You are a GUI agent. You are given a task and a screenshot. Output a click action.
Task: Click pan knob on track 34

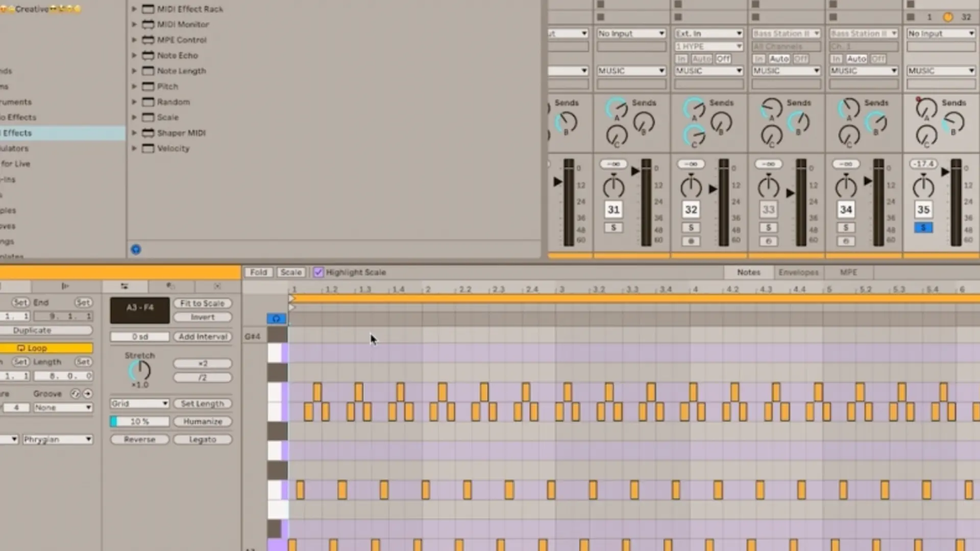846,187
